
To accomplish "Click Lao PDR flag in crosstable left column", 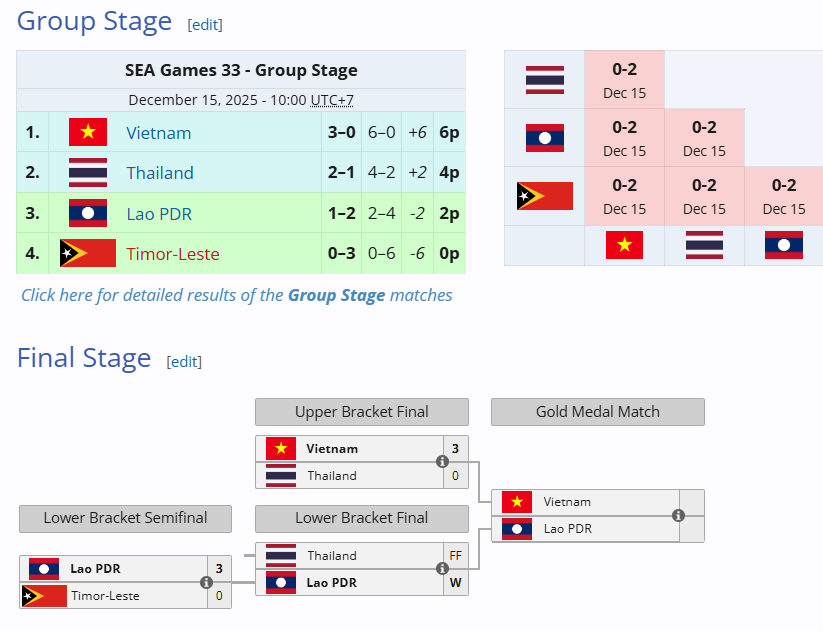I will 545,138.
